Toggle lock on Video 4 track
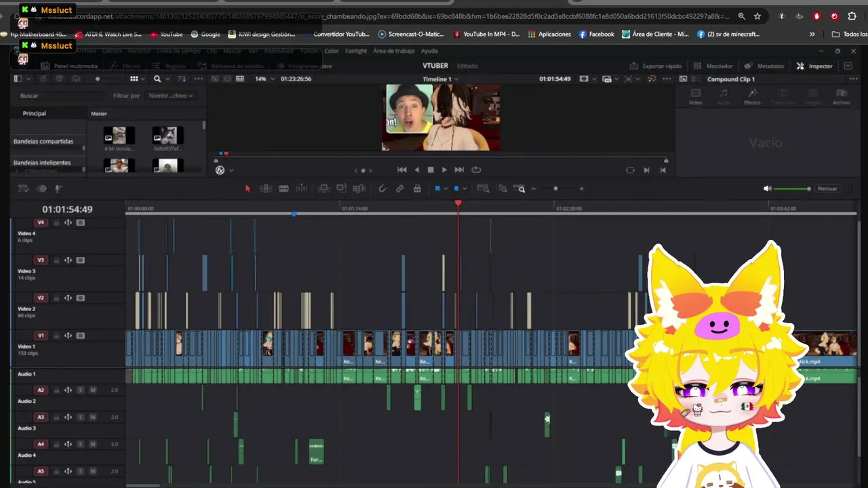 [57, 223]
